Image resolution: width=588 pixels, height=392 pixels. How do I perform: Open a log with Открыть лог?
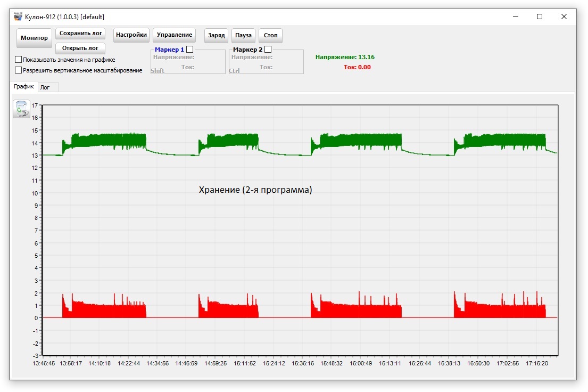coord(80,48)
